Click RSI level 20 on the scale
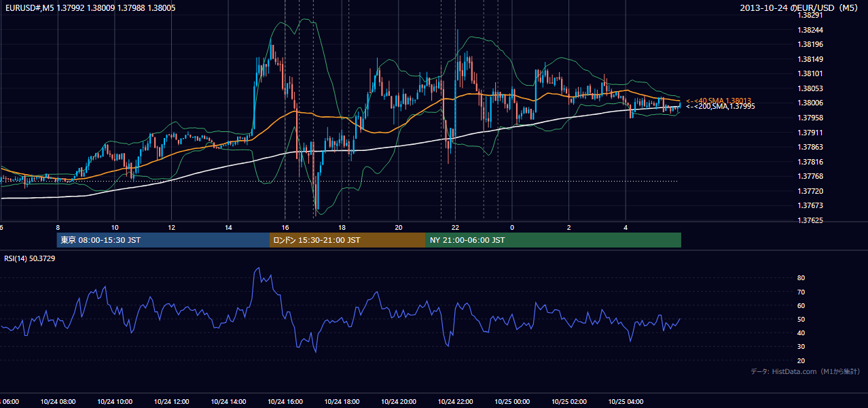Image resolution: width=868 pixels, height=408 pixels. tap(801, 360)
